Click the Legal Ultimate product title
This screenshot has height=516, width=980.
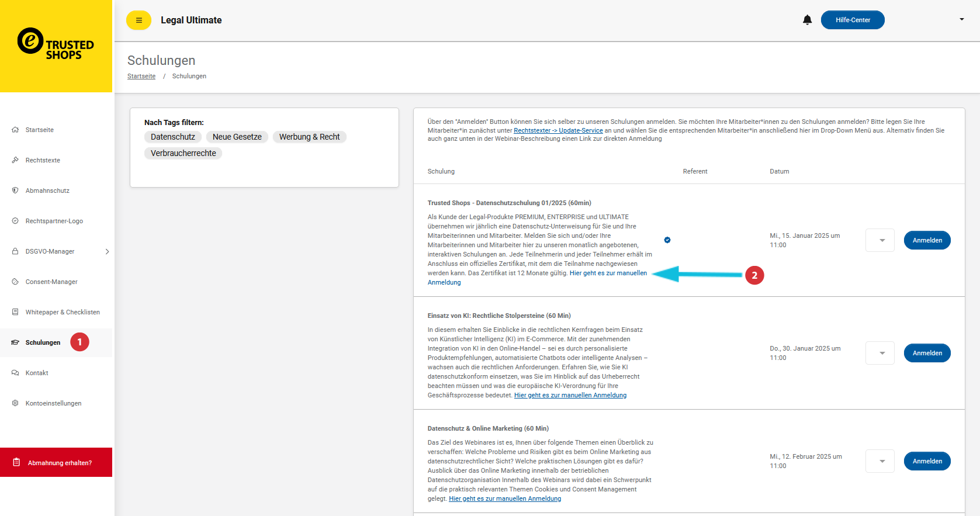click(x=191, y=20)
